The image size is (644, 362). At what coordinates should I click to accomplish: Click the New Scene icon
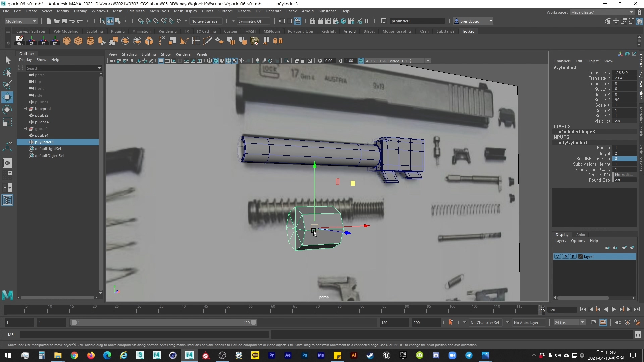tap(49, 21)
